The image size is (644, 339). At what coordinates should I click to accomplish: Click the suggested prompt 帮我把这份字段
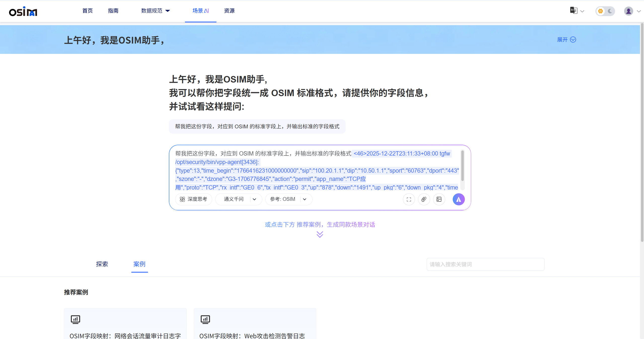tap(257, 126)
